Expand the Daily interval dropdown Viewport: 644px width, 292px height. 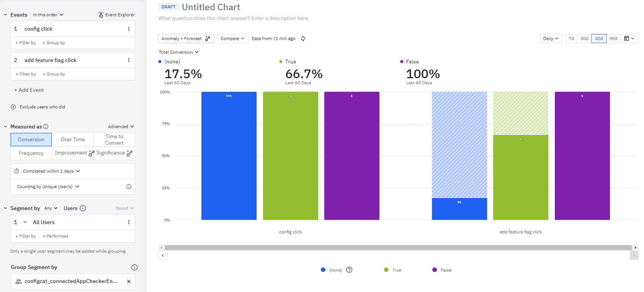(551, 39)
